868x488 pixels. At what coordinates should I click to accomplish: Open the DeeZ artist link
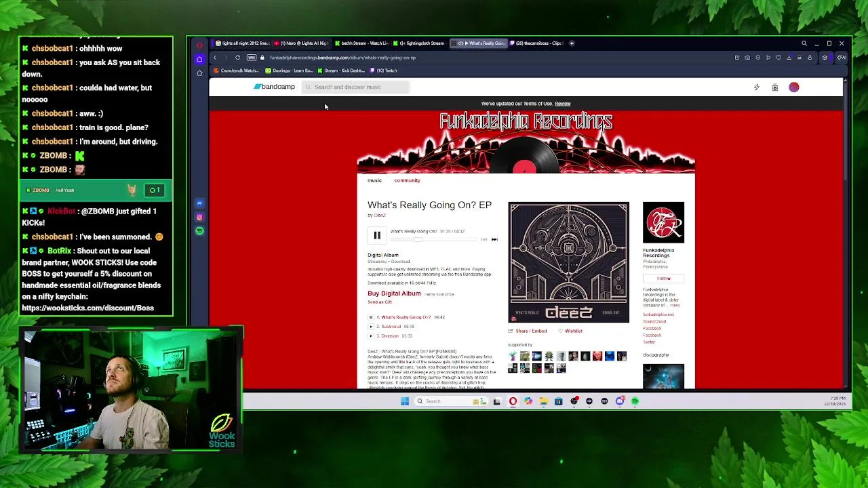[380, 216]
